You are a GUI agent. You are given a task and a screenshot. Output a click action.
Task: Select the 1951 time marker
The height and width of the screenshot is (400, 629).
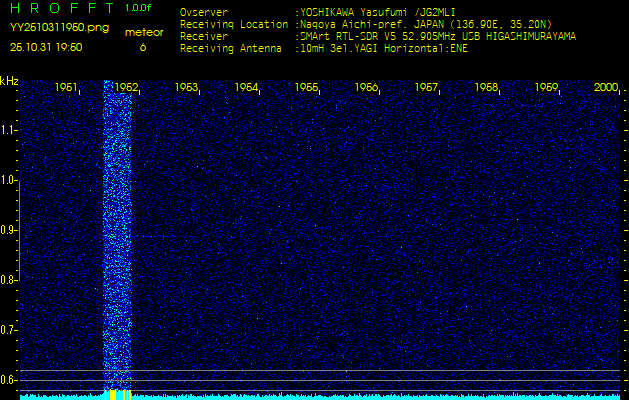[66, 88]
